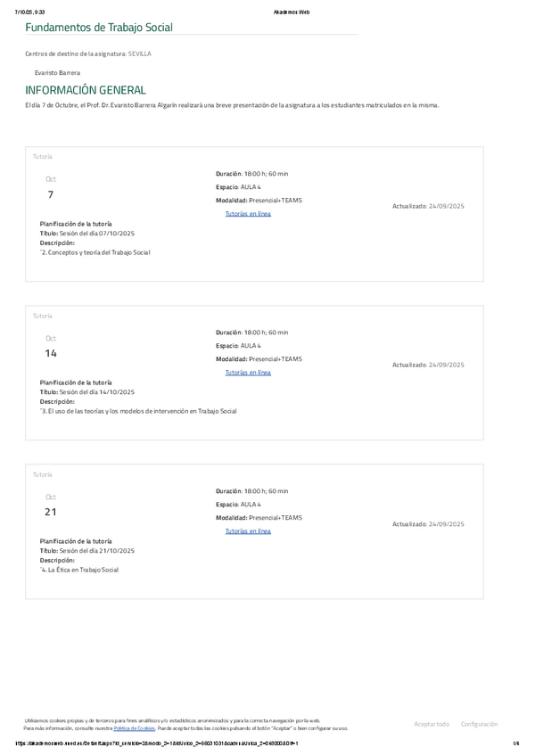This screenshot has width=535, height=756.
Task: Click description Conceptos y teoría del Trabajo Social
Action: click(x=96, y=252)
